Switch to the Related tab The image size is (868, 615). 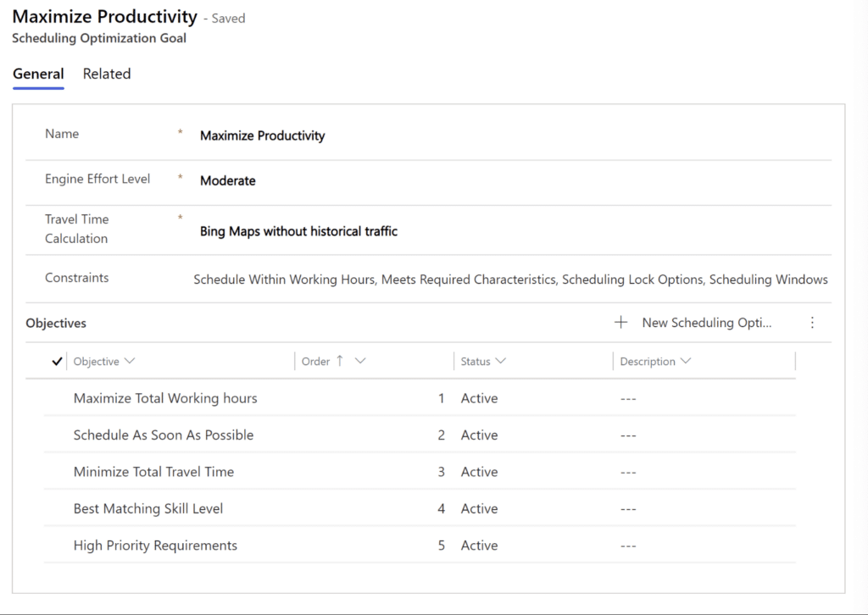tap(106, 74)
